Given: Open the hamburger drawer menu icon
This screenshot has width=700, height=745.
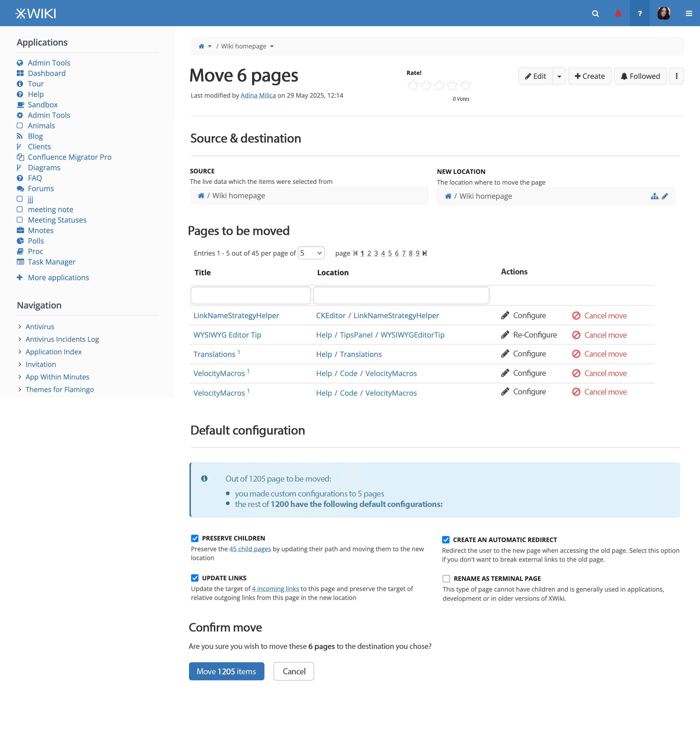Looking at the screenshot, I should [x=688, y=14].
